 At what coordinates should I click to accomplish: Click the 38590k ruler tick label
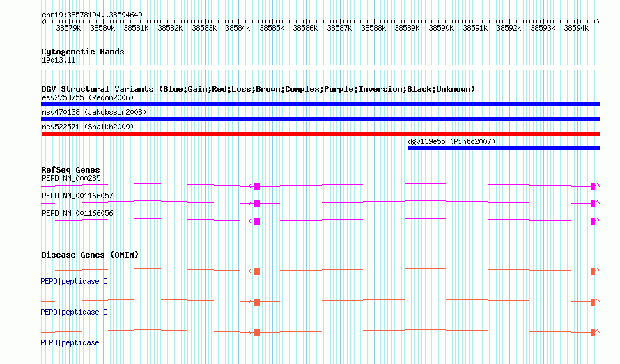point(441,28)
